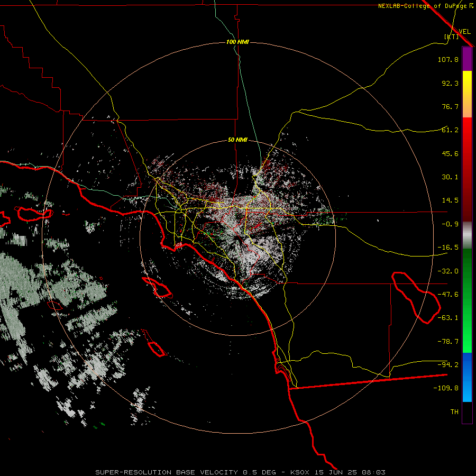Viewport: 476px width, 476px height.
Task: Click the TH label on the legend
Action: click(454, 412)
